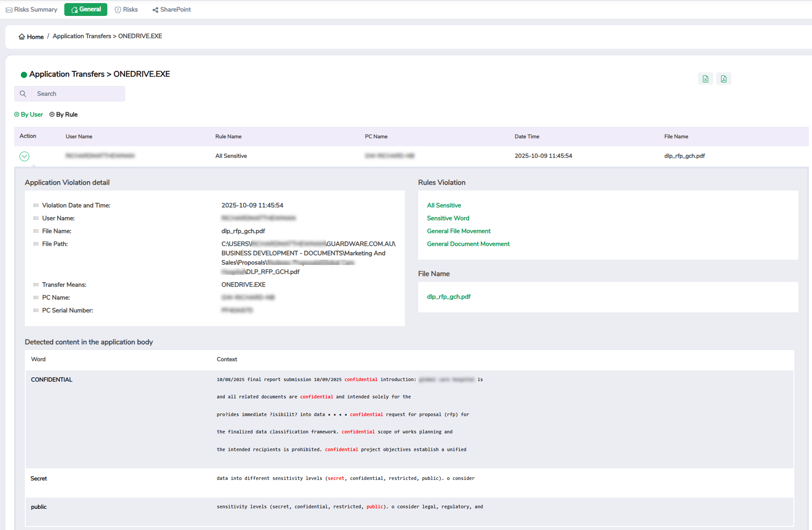Click the Risks shield icon

tap(118, 10)
